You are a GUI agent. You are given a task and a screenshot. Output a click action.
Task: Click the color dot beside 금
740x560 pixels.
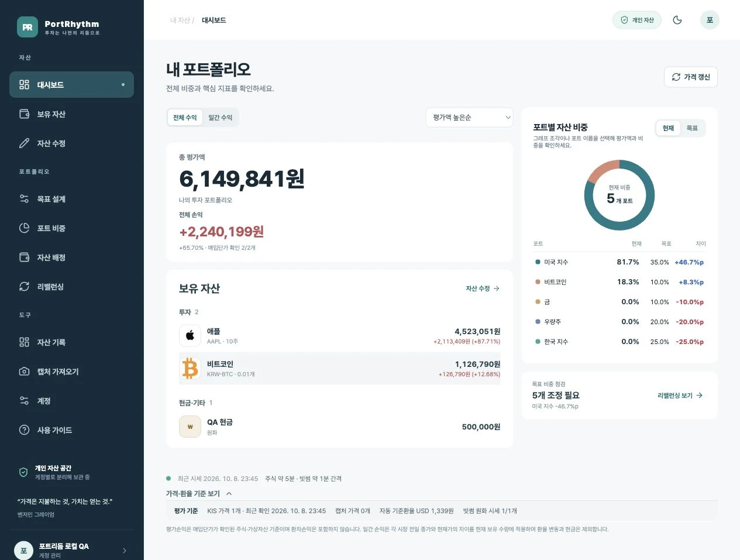click(538, 302)
